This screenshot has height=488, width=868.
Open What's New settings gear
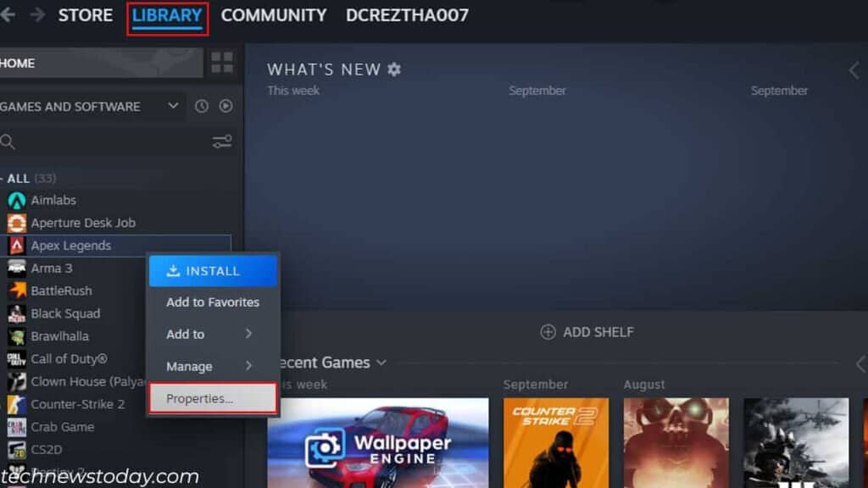394,69
